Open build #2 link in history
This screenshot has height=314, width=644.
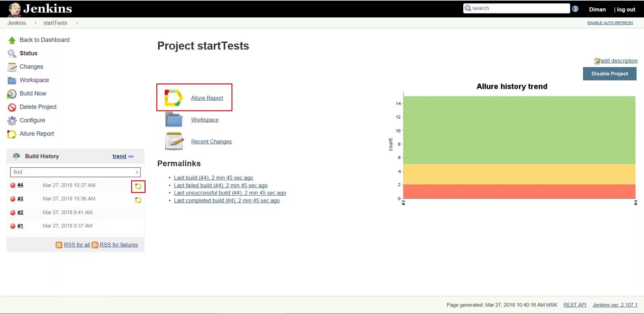[20, 212]
